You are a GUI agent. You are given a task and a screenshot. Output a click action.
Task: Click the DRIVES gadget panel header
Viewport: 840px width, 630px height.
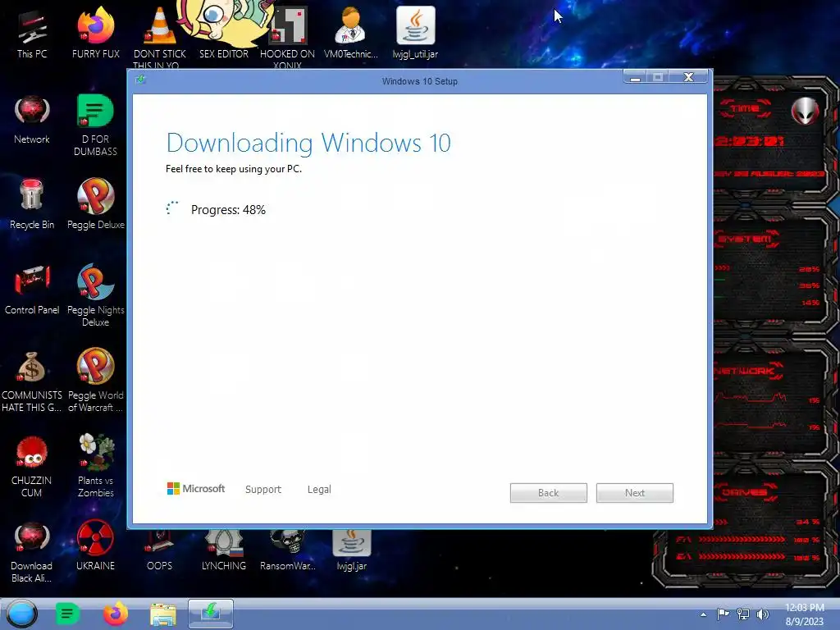click(745, 492)
